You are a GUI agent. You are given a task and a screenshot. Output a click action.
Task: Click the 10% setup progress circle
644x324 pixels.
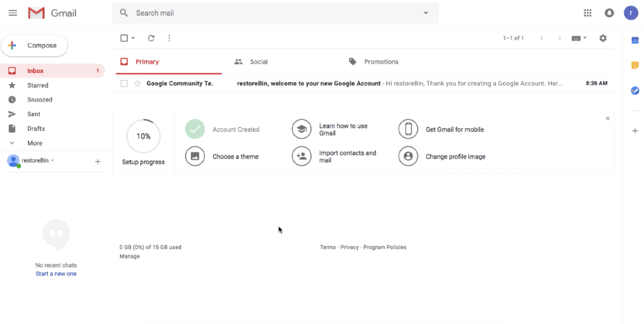coord(143,136)
